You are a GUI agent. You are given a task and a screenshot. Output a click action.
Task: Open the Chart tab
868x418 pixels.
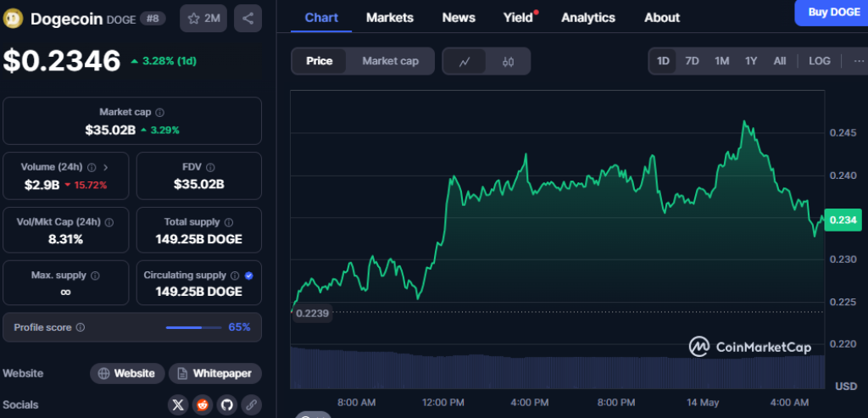coord(321,18)
